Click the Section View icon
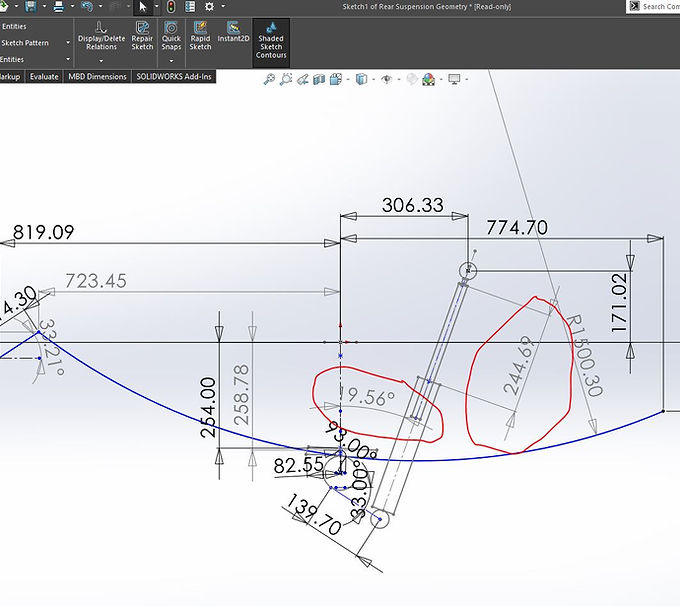The height and width of the screenshot is (606, 680). 319,79
